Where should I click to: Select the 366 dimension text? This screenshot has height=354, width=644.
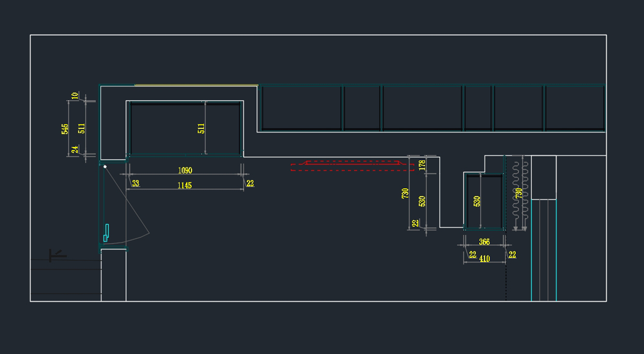coord(484,242)
